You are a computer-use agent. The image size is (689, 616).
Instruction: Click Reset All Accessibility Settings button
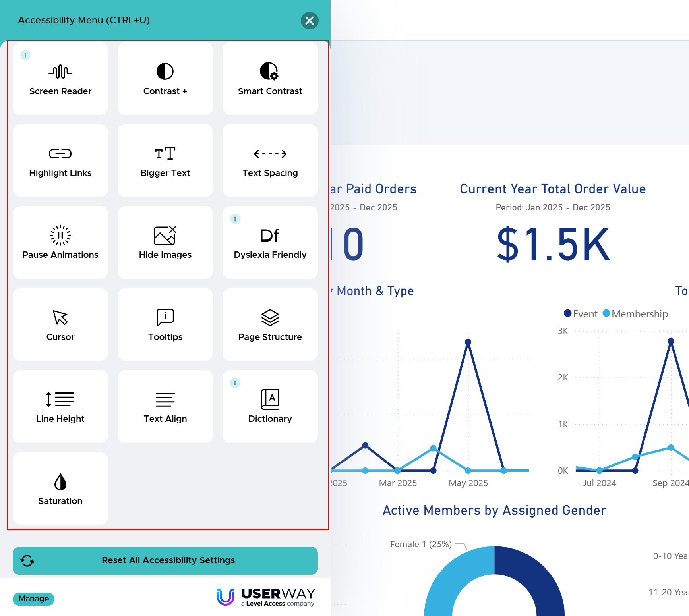[165, 560]
